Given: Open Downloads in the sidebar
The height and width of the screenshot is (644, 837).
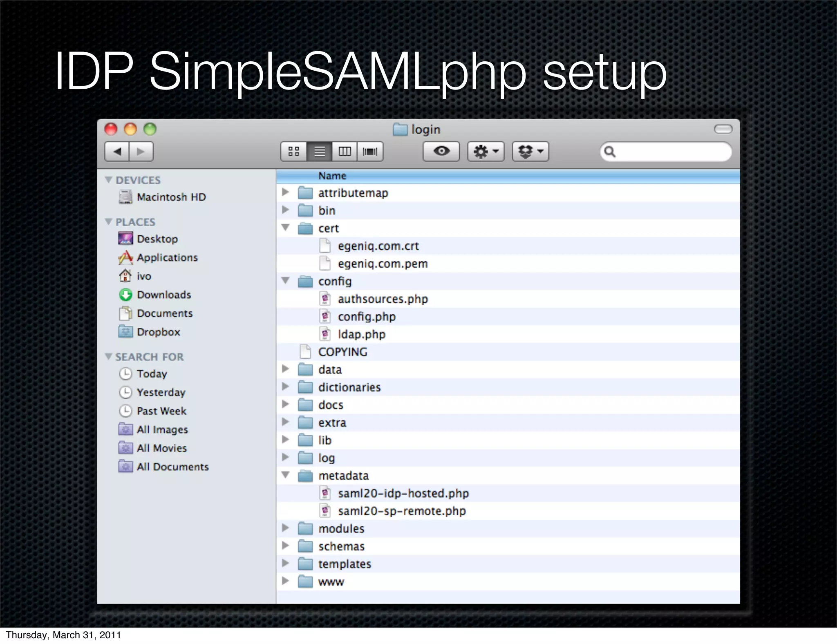Looking at the screenshot, I should point(155,295).
